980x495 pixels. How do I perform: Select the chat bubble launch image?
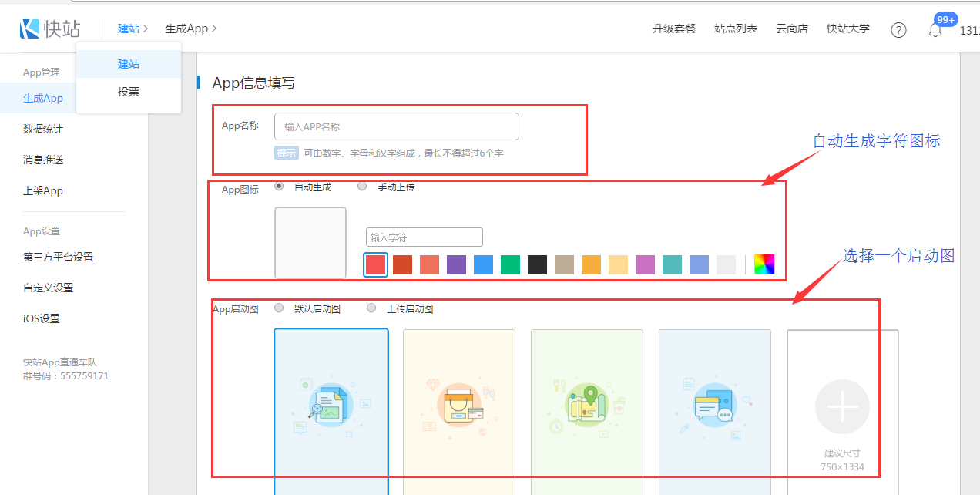[x=715, y=409]
